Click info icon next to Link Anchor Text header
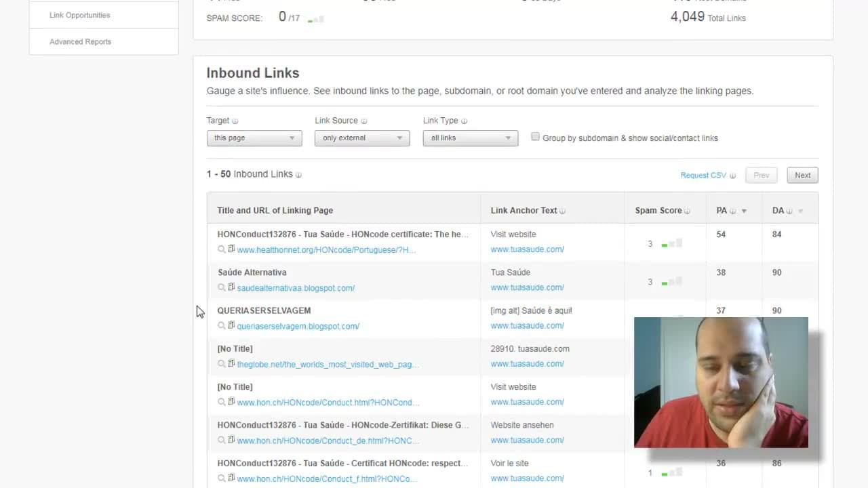 [563, 211]
